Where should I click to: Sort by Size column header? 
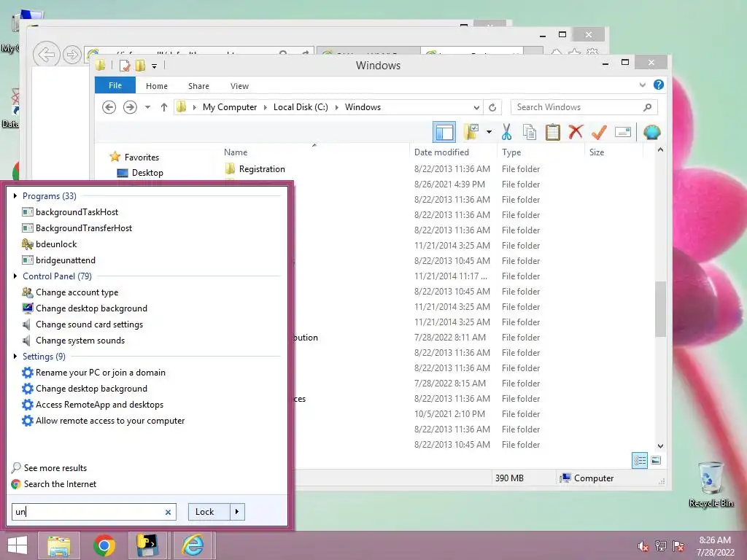click(597, 152)
